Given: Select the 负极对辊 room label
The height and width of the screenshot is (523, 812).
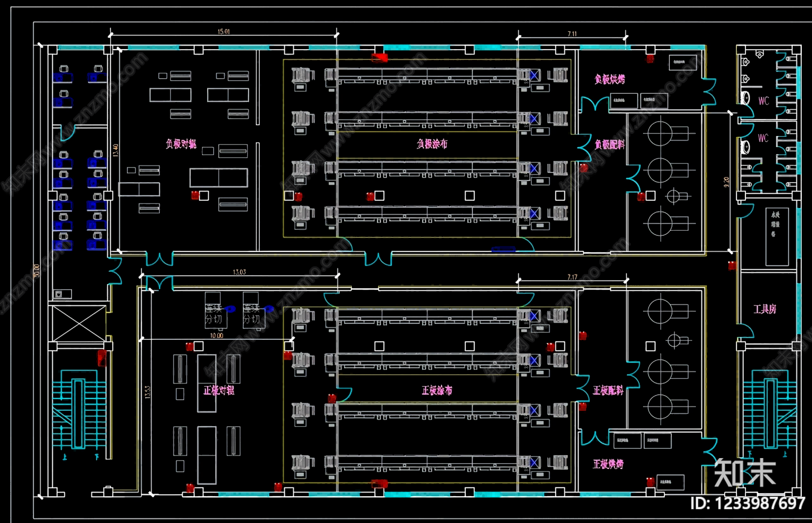Looking at the screenshot, I should 181,144.
